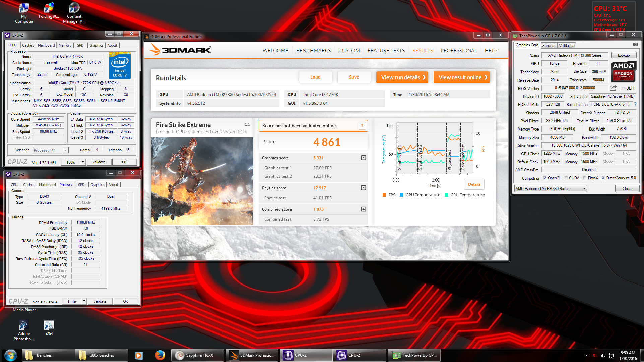Show hidden system tray icons arrow
The image size is (644, 362).
click(x=587, y=356)
